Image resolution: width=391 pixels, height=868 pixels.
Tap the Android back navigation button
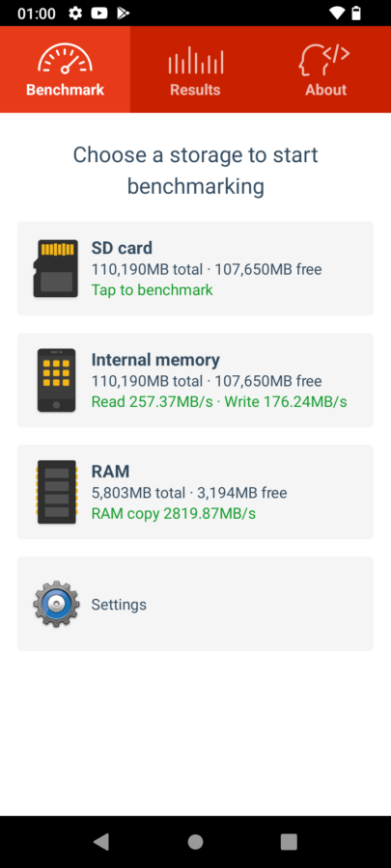(x=100, y=842)
